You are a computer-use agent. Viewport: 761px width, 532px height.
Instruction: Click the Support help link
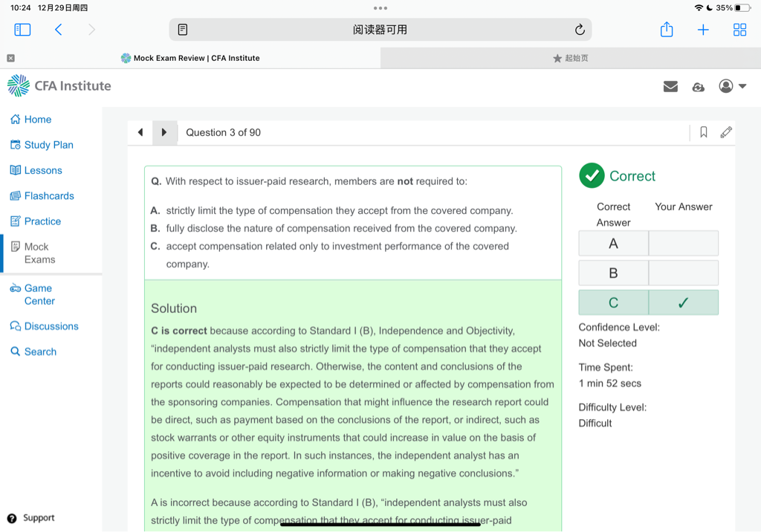tap(31, 518)
